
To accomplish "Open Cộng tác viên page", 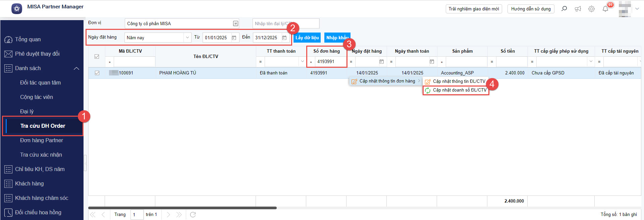I will (37, 97).
